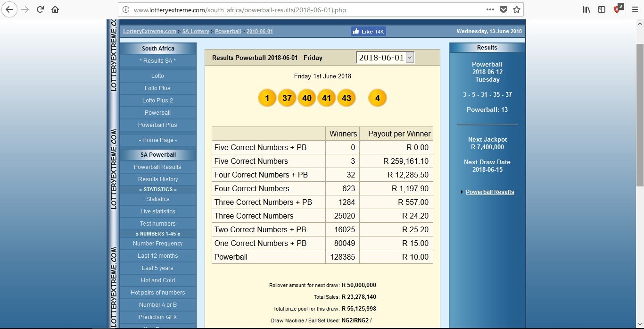Bookmark this page with the star icon
The image size is (644, 329).
[516, 9]
